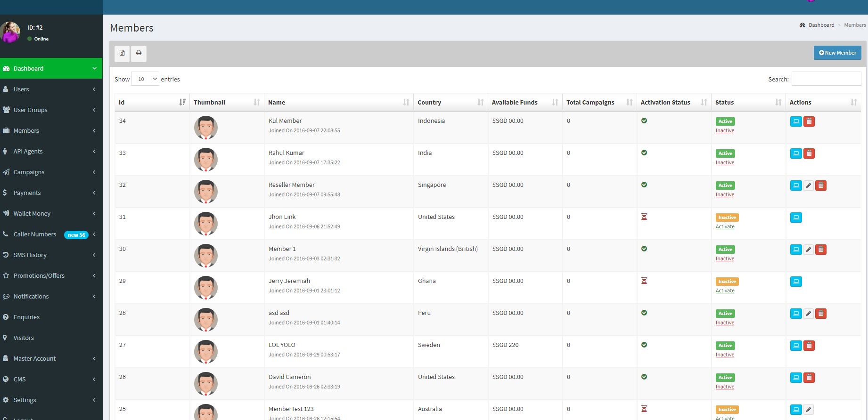Image resolution: width=868 pixels, height=420 pixels.
Task: Set Rahul Kumar status to Inactive
Action: [725, 163]
